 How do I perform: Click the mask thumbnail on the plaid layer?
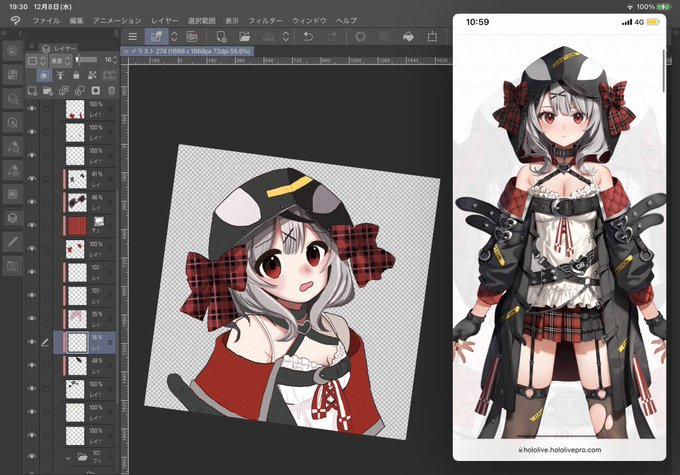(x=99, y=222)
